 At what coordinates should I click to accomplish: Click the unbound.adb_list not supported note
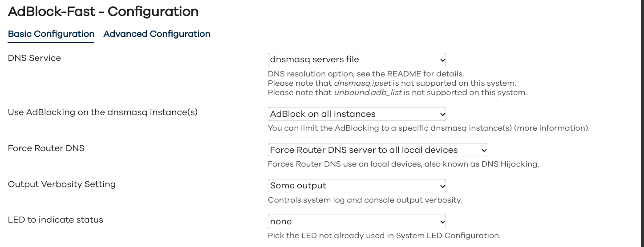[x=397, y=93]
